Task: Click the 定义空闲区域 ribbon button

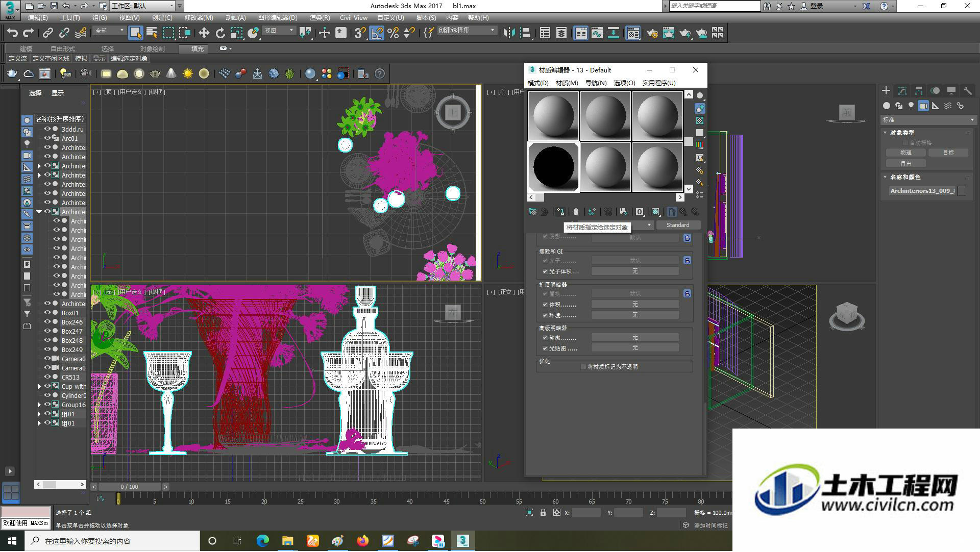Action: pyautogui.click(x=51, y=59)
